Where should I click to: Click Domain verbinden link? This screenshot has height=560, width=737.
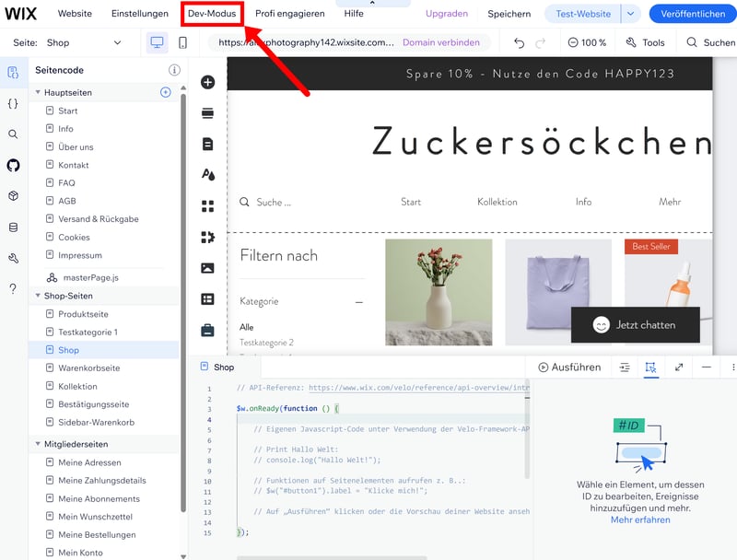click(x=441, y=42)
